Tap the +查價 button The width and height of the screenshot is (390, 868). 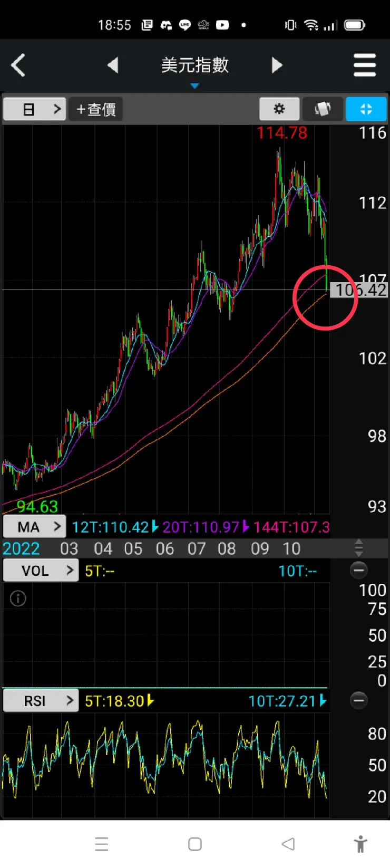[x=95, y=109]
